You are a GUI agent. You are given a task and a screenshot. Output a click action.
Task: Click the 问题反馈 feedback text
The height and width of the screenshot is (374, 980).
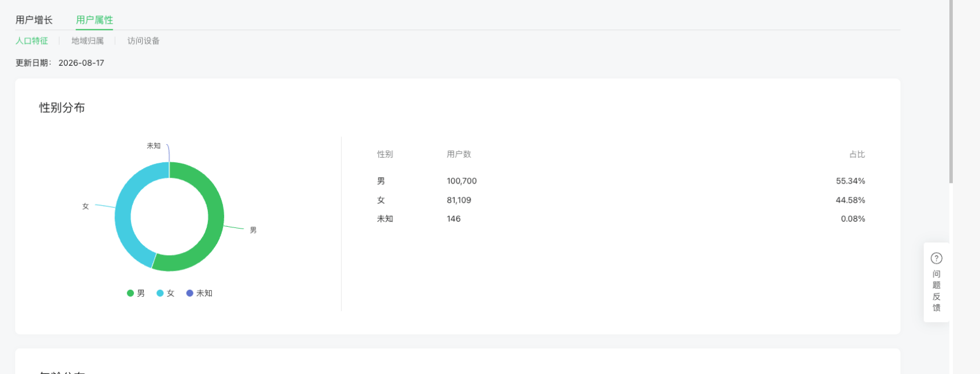(x=936, y=291)
